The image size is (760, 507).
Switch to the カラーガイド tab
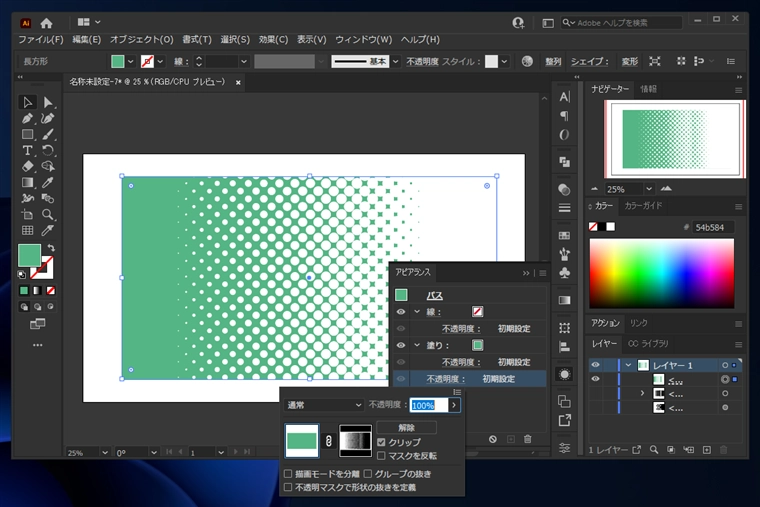tap(643, 206)
